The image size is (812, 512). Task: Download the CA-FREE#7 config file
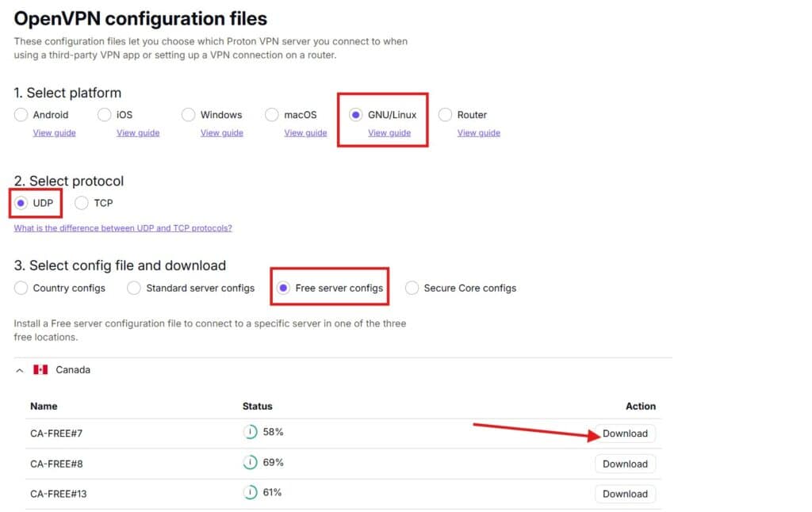pos(625,434)
